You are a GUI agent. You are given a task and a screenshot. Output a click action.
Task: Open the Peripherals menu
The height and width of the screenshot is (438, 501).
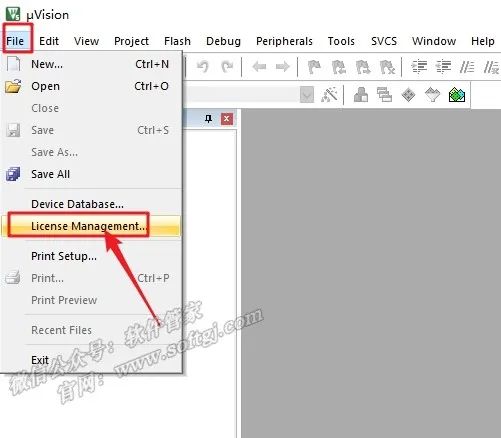284,41
